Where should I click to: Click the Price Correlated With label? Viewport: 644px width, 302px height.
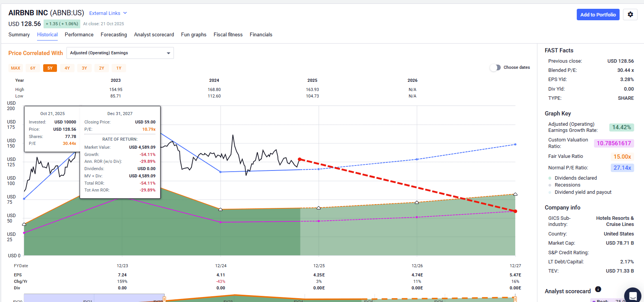point(36,53)
